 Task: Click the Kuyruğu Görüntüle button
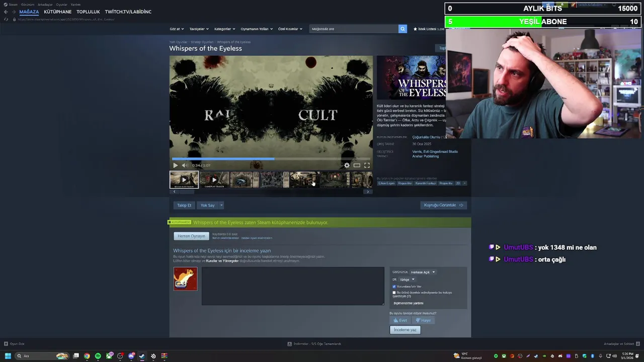click(x=443, y=205)
